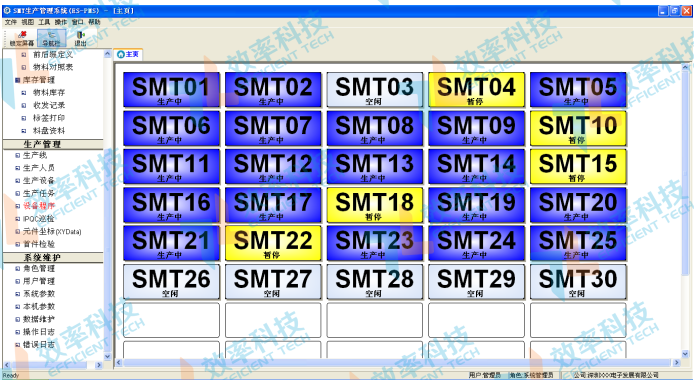Click the icon beside 物料库存
694x380 pixels.
click(24, 93)
